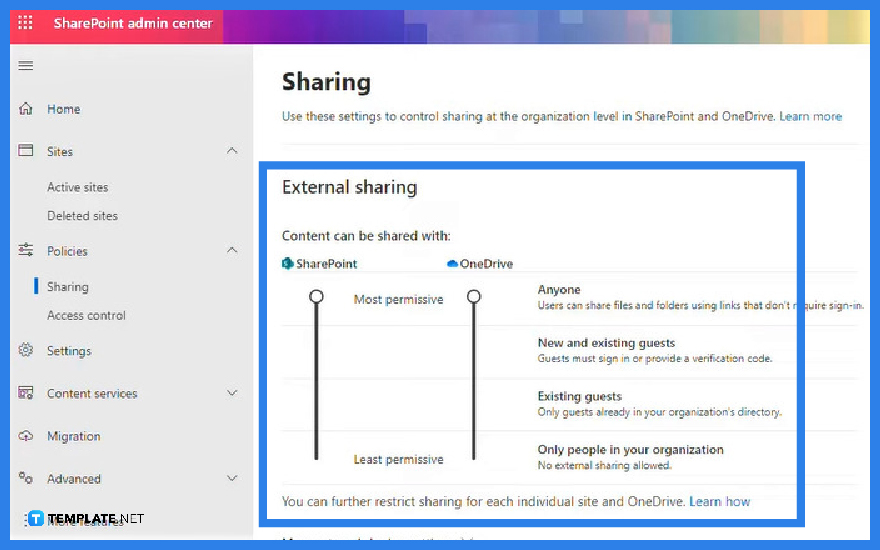Toggle the hamburger navigation menu

click(26, 66)
